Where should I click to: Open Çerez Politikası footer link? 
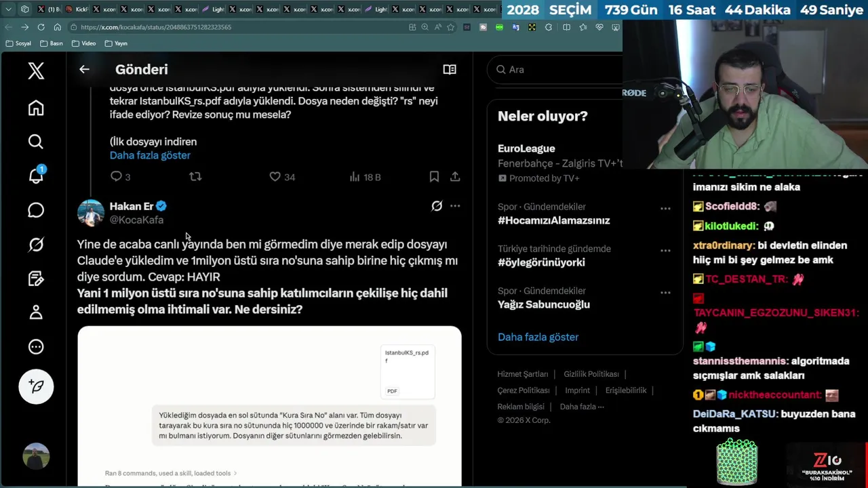click(524, 390)
